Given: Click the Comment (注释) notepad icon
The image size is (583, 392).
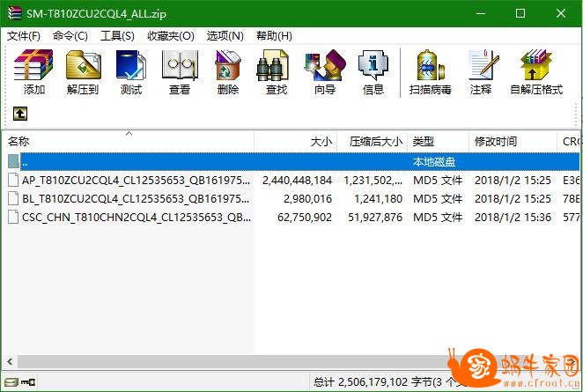Looking at the screenshot, I should 483,64.
